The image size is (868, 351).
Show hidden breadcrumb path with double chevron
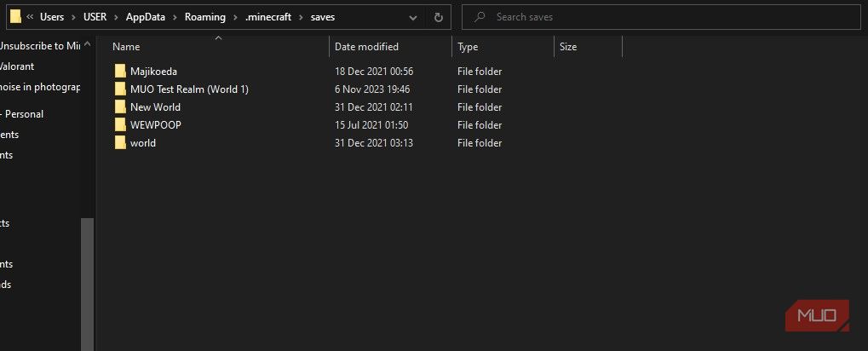30,17
